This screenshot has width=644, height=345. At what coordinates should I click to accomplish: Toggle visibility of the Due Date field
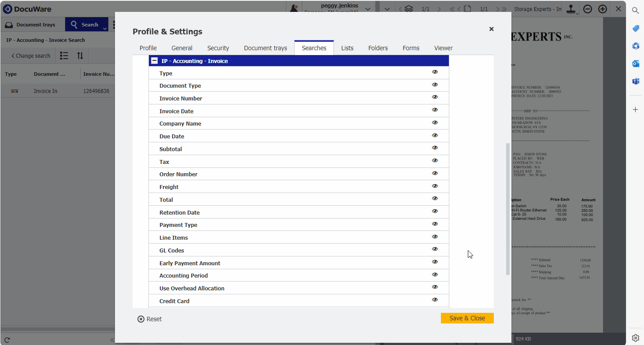pyautogui.click(x=435, y=135)
